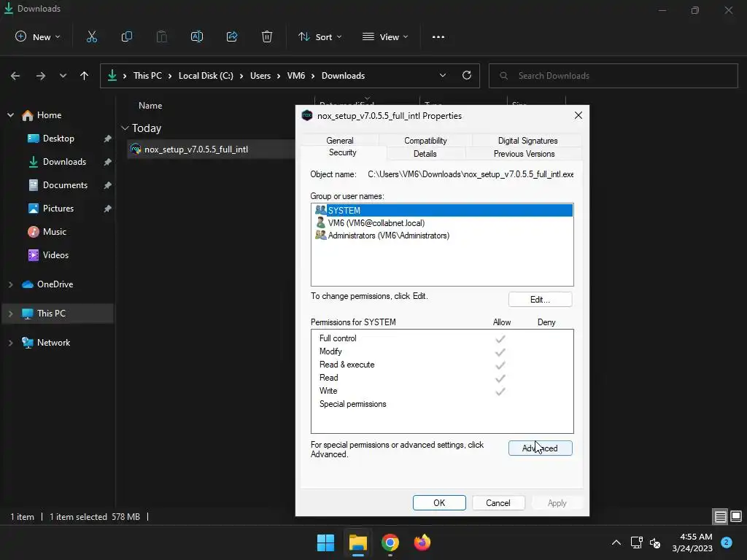Viewport: 747px width, 560px height.
Task: Unpin Desktop from quick access
Action: point(108,139)
